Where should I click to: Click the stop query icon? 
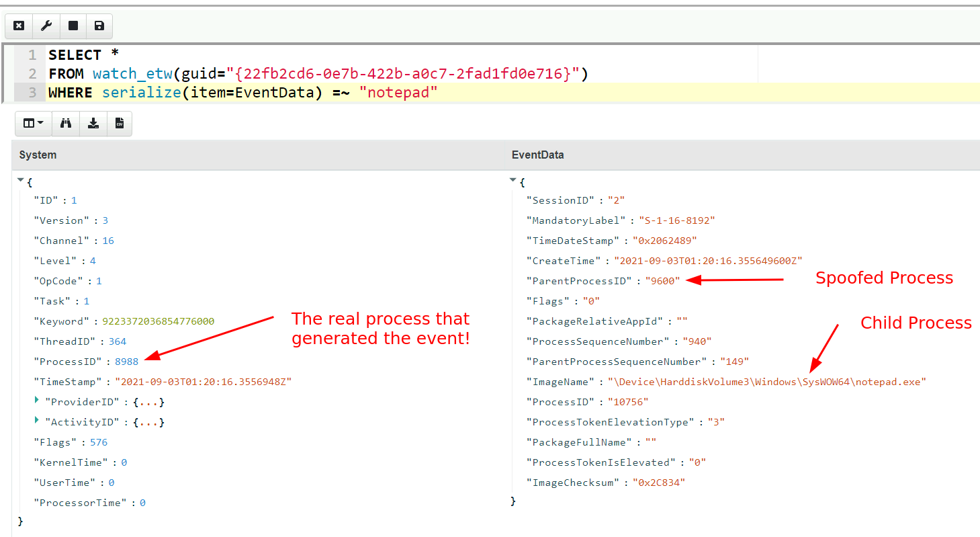(x=73, y=26)
